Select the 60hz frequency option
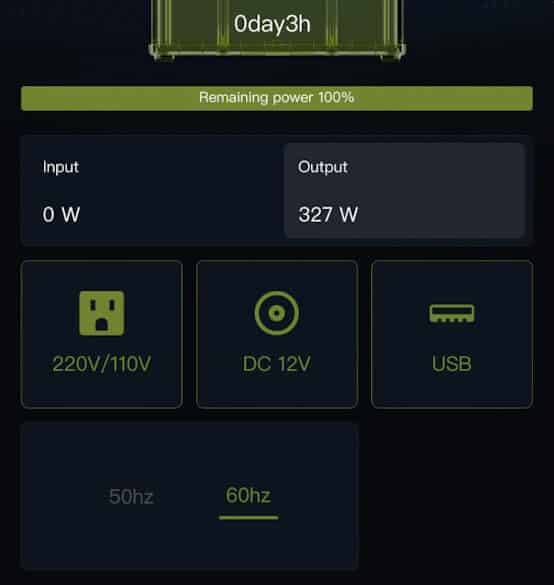Screen dimensions: 554x585 tap(248, 495)
